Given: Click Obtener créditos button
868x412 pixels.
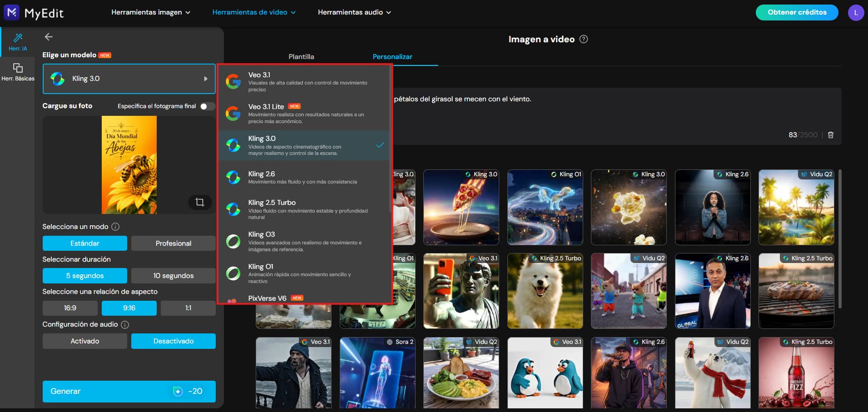Looking at the screenshot, I should 797,12.
